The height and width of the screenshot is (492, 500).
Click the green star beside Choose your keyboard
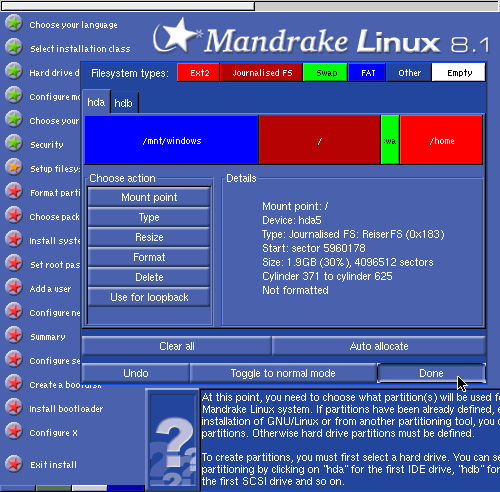(14, 119)
